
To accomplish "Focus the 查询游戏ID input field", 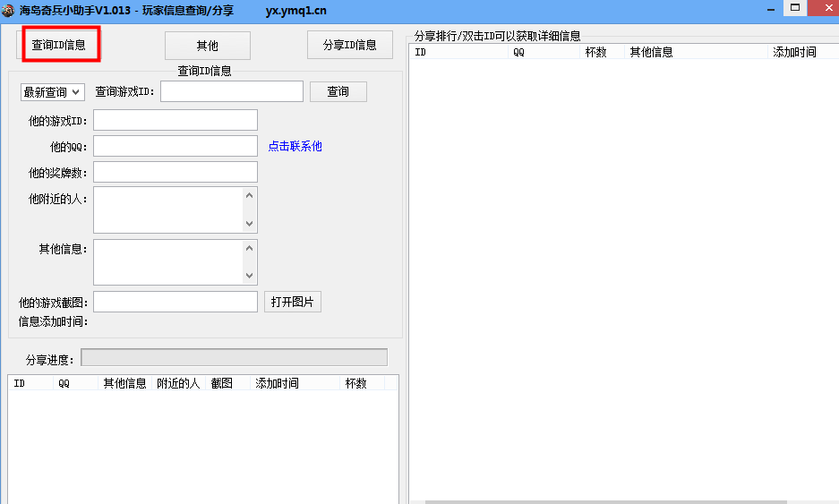I will pyautogui.click(x=232, y=91).
